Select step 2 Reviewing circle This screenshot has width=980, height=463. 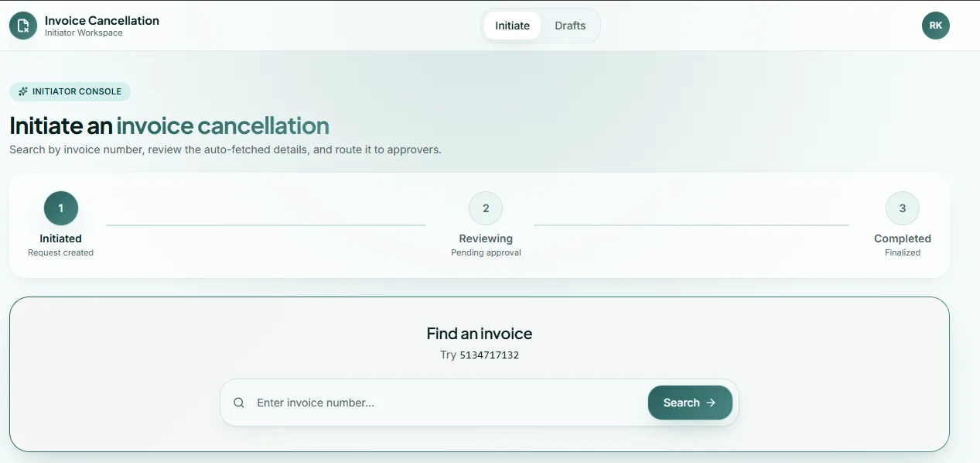coord(486,208)
